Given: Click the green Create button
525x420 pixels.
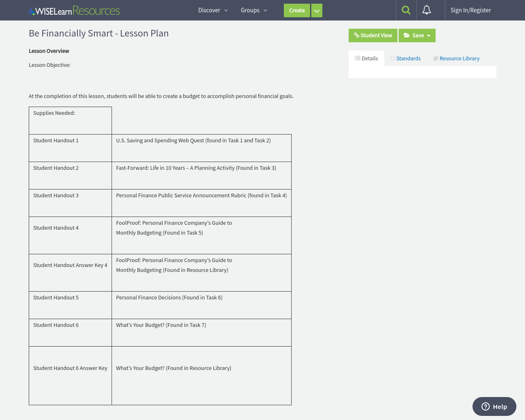Looking at the screenshot, I should (297, 10).
